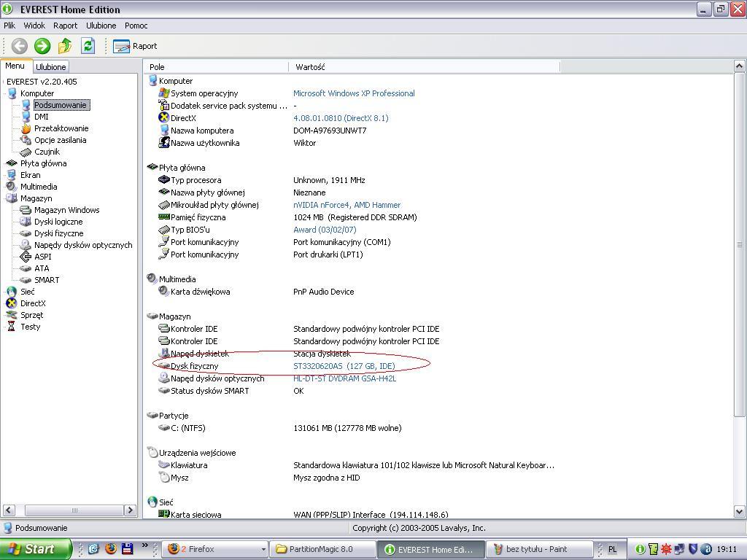Click the Refresh toolbar icon
Screen dimensions: 747x560
point(88,46)
